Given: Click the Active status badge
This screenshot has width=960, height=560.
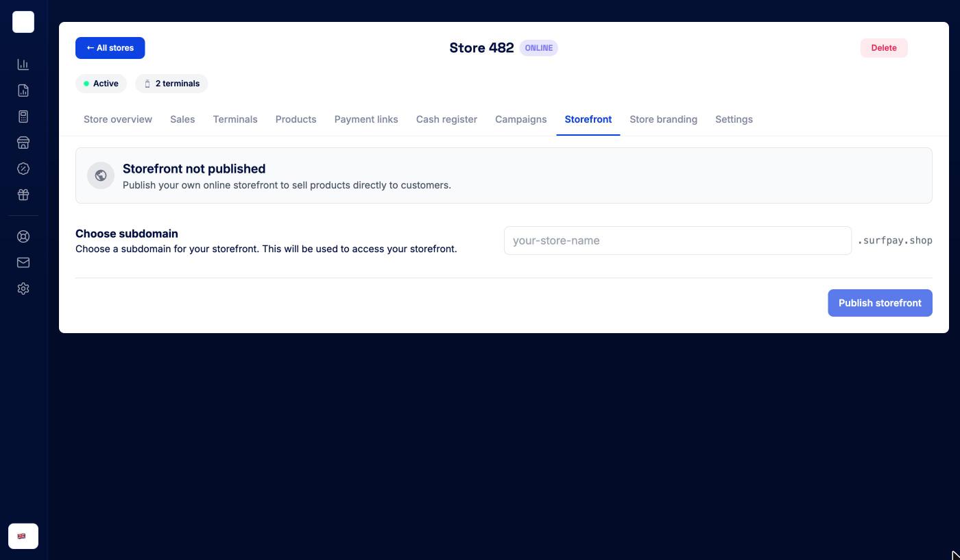Looking at the screenshot, I should point(101,84).
